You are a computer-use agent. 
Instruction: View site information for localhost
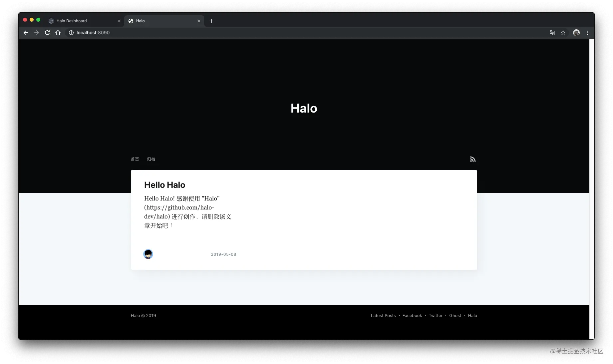click(71, 33)
